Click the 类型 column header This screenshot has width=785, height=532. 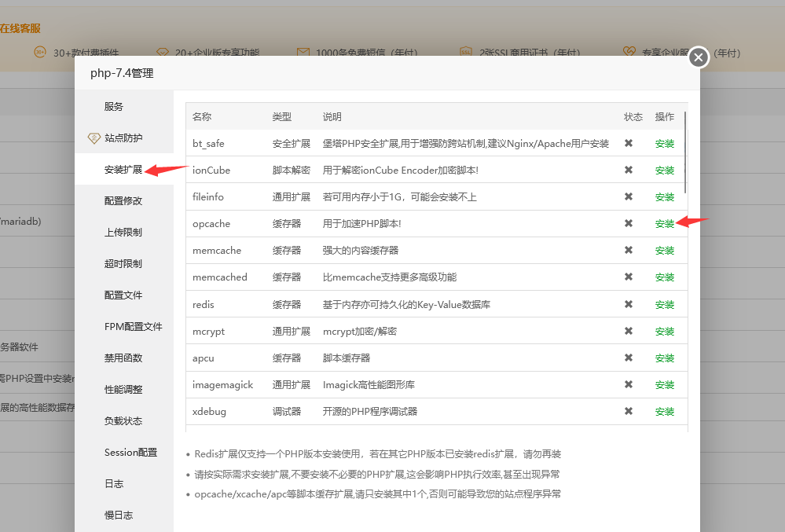pyautogui.click(x=282, y=116)
